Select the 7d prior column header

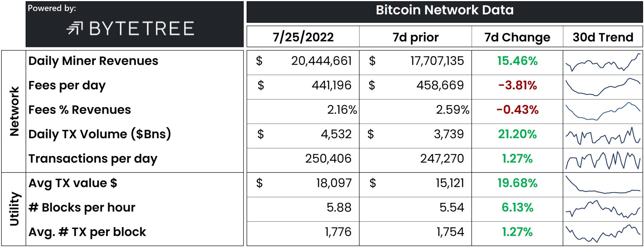416,37
